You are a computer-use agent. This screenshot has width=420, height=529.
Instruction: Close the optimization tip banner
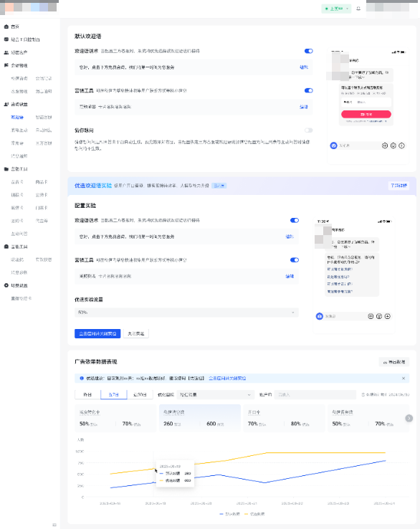[404, 378]
